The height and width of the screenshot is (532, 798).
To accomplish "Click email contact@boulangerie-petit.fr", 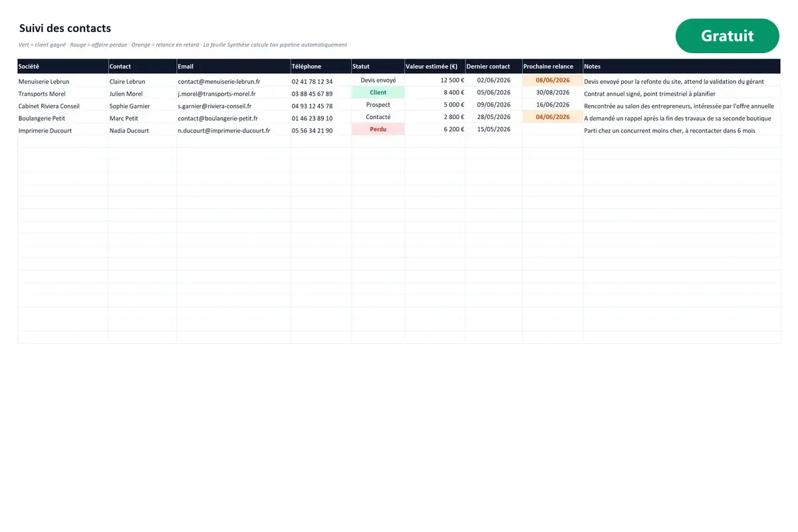I will (x=233, y=118).
